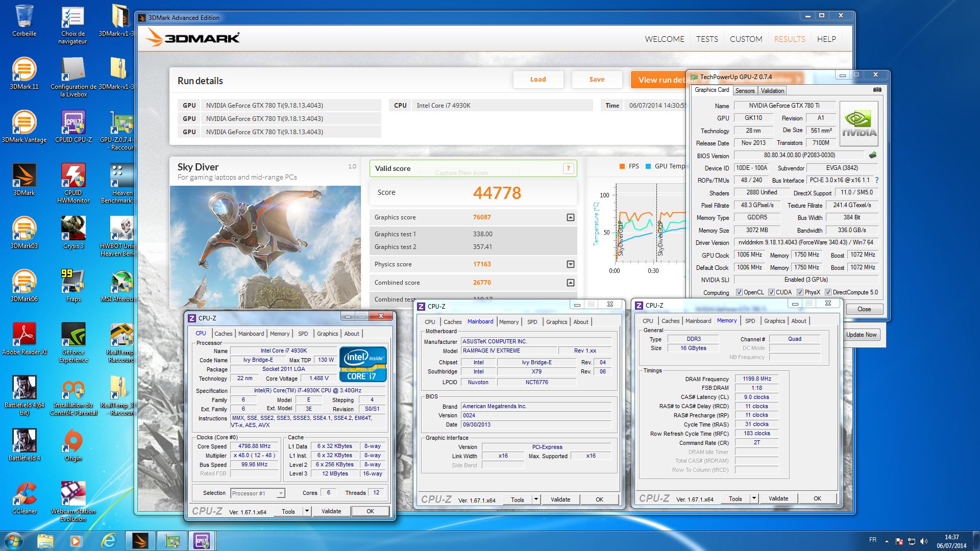
Task: Click the Save button in Run details
Action: 597,80
